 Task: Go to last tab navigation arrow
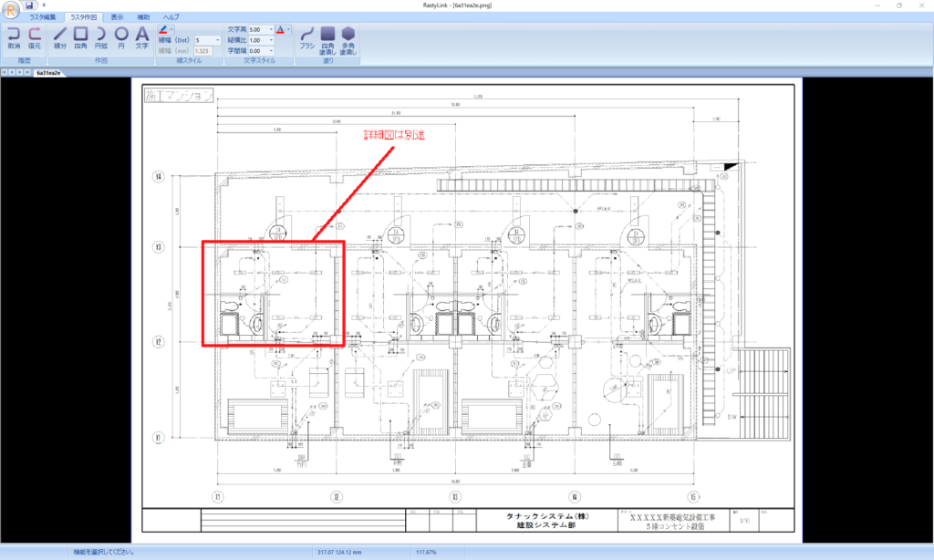tap(27, 73)
